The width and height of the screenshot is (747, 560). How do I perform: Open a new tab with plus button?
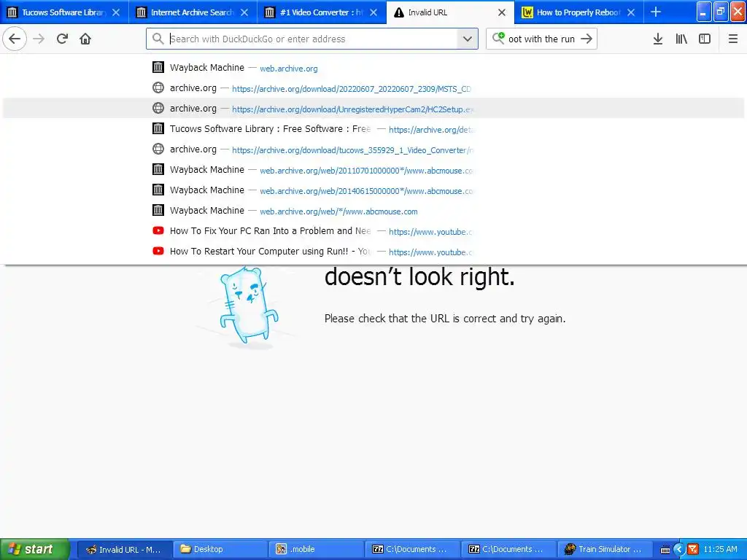coord(656,12)
